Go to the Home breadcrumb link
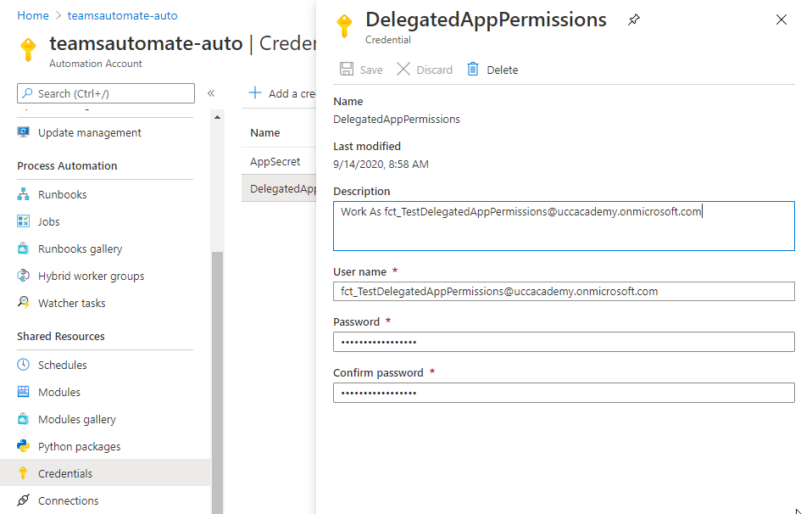 [x=32, y=15]
